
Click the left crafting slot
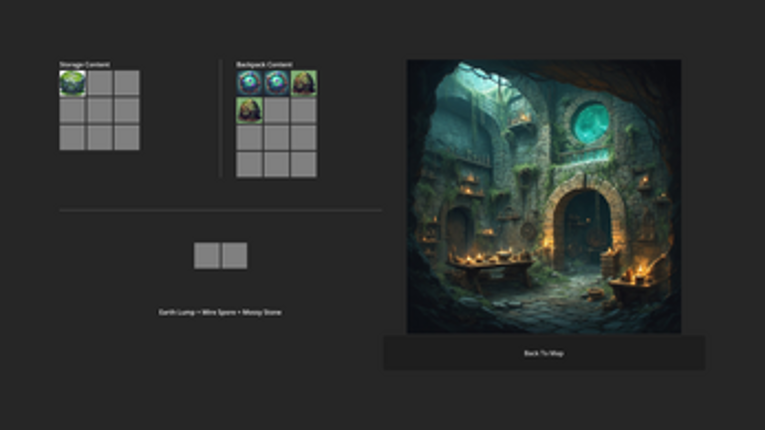[x=207, y=256]
